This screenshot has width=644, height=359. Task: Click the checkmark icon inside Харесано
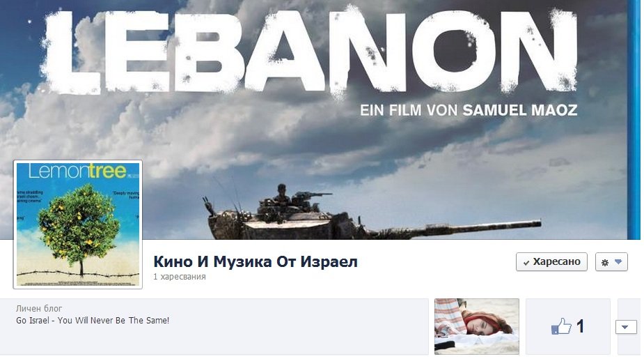pos(526,263)
